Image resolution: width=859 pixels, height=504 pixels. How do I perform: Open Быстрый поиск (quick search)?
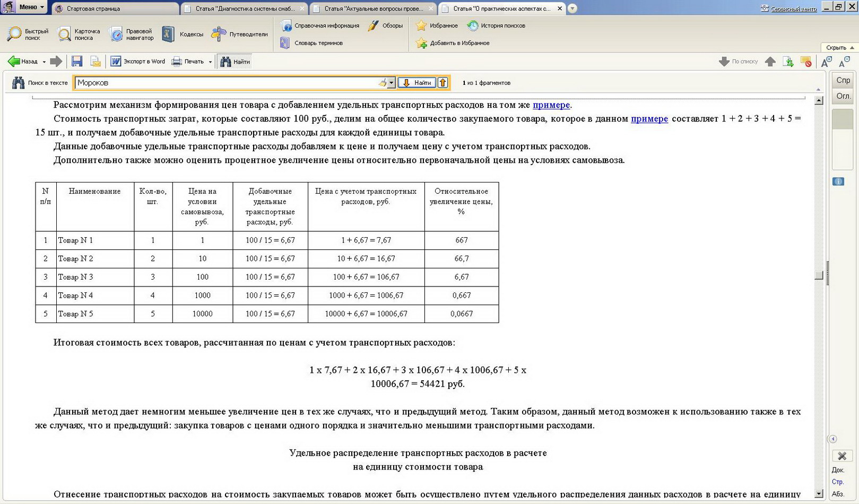(28, 34)
